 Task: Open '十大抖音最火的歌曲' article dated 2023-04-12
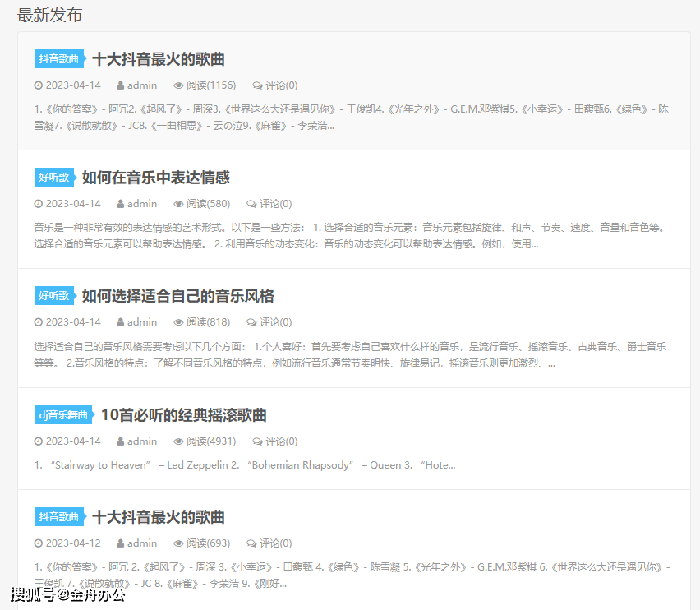coord(158,517)
